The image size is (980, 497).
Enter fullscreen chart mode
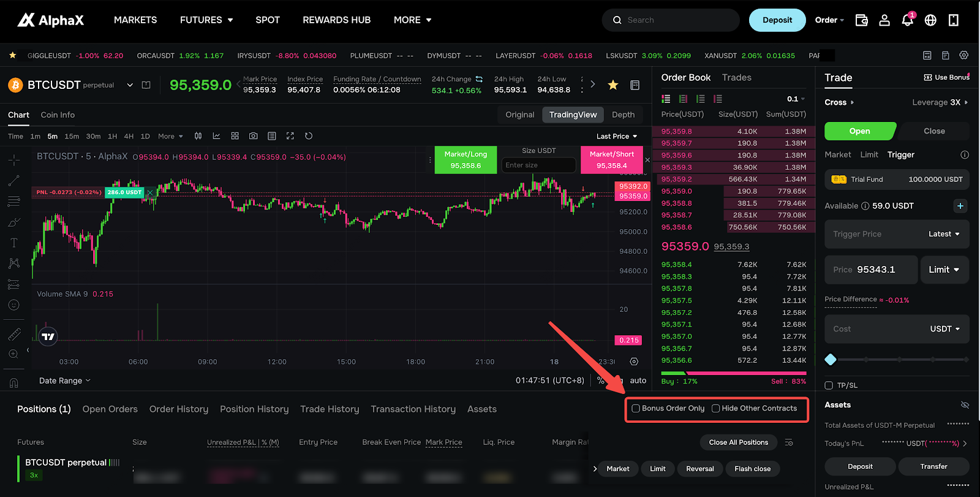(x=290, y=136)
